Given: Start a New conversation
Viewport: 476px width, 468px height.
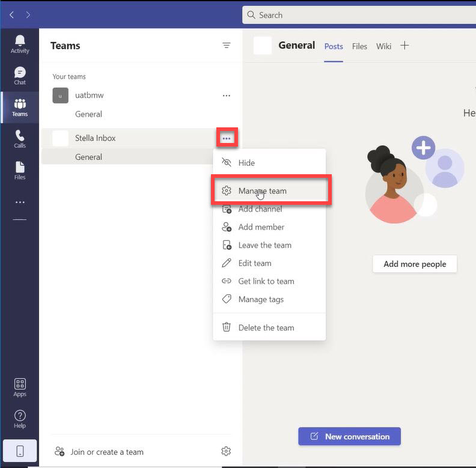Looking at the screenshot, I should click(349, 436).
